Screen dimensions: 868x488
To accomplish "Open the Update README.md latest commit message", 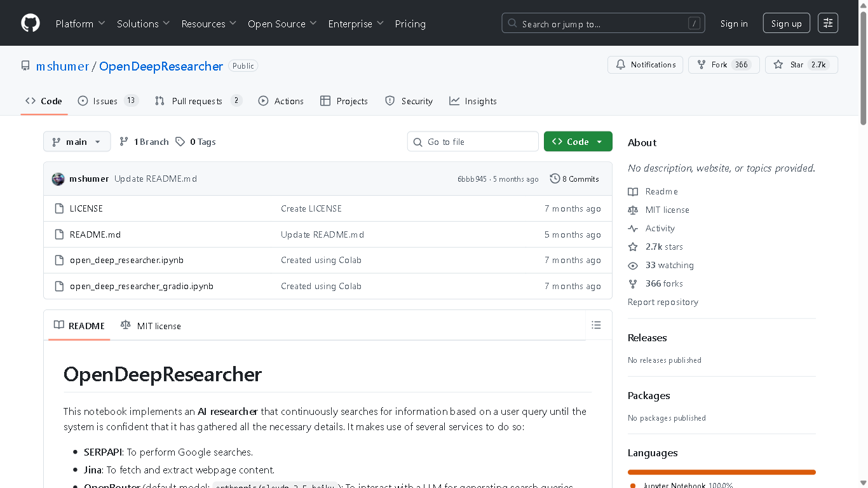I will point(156,179).
